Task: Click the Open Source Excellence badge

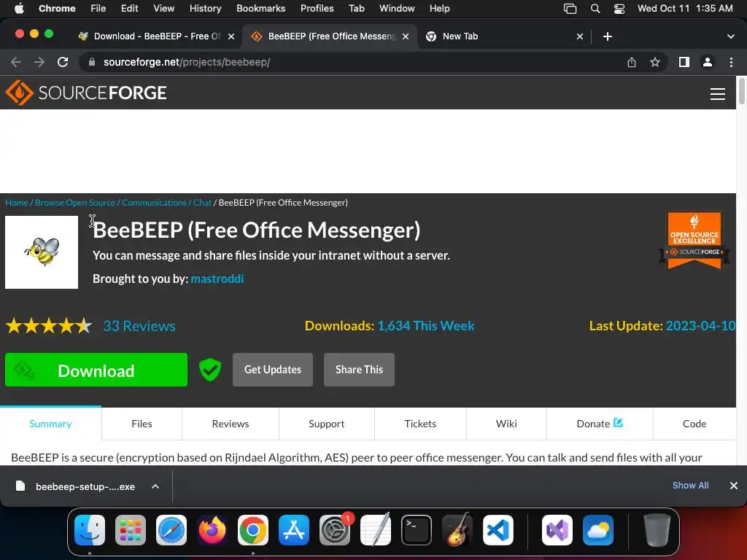Action: tap(694, 241)
